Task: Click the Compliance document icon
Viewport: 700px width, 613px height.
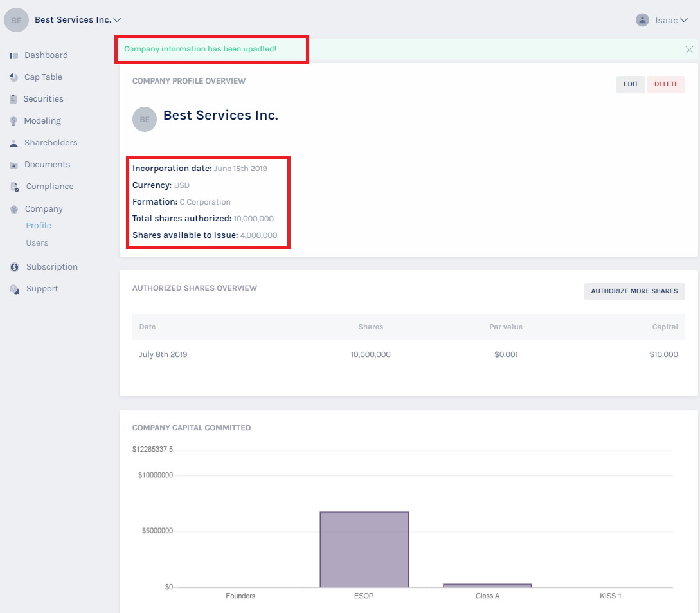Action: tap(15, 187)
